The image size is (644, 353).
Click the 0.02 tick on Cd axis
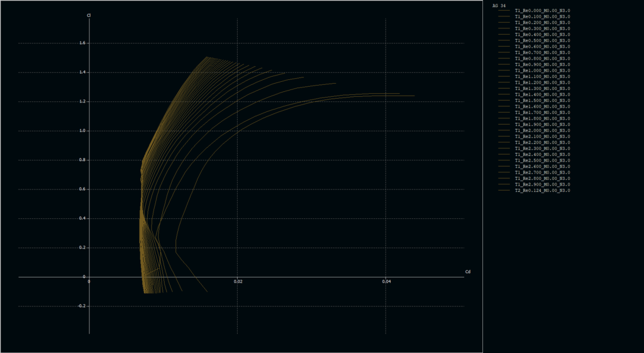point(238,282)
